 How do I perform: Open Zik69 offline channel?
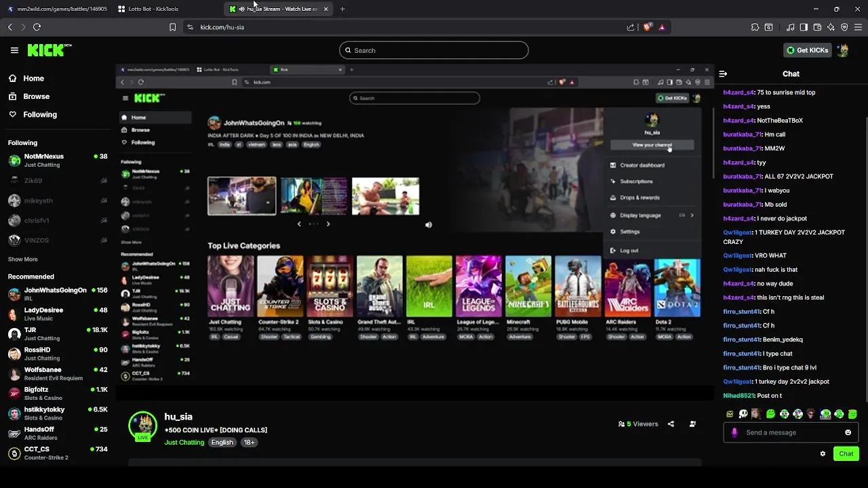point(57,181)
